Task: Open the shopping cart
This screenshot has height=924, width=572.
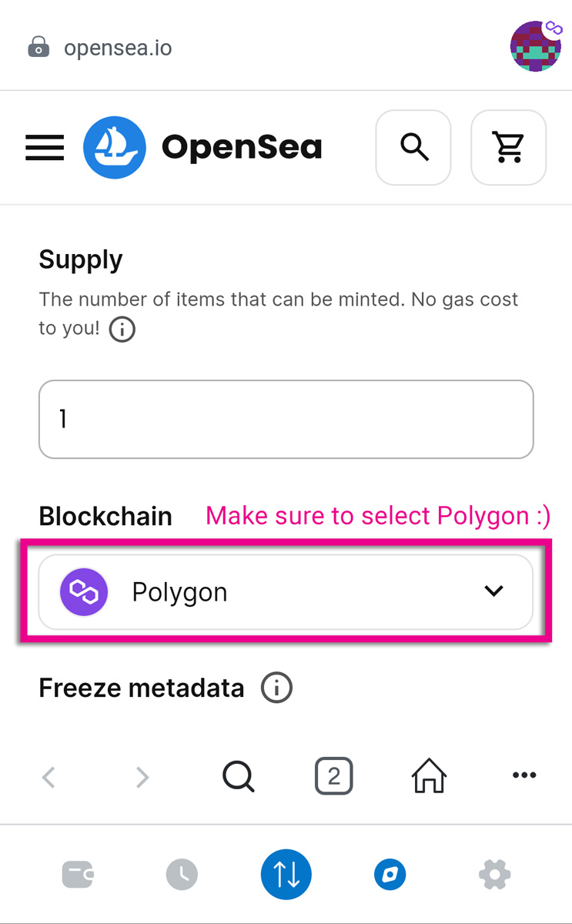Action: (508, 147)
